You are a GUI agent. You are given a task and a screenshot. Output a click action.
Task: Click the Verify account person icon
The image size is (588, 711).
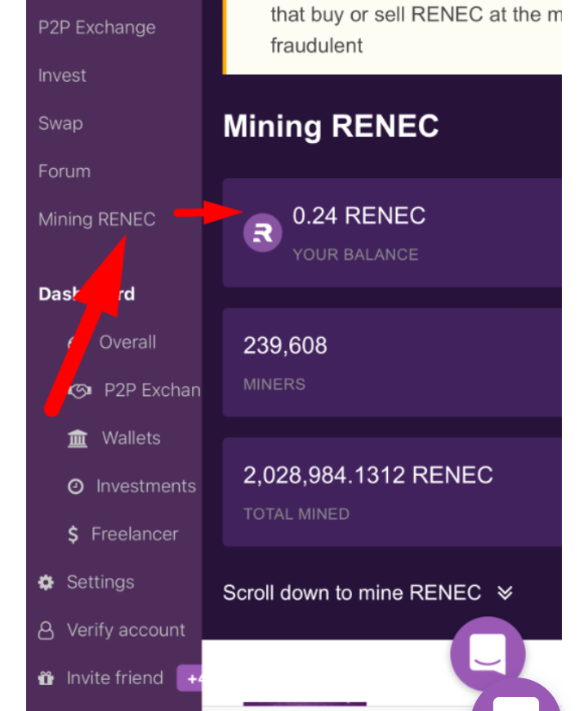point(47,631)
